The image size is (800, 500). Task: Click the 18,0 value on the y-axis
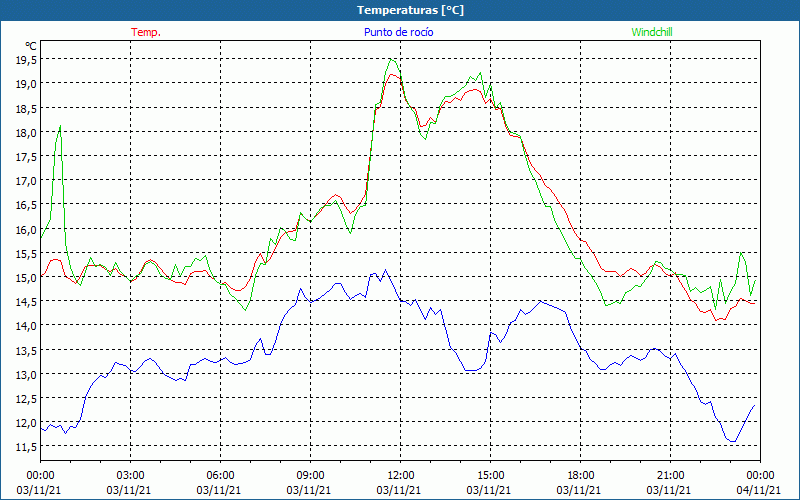[x=26, y=132]
